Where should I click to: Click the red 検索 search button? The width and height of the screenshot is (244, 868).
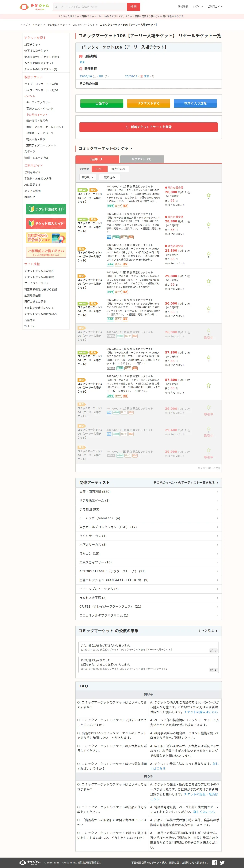point(133,7)
